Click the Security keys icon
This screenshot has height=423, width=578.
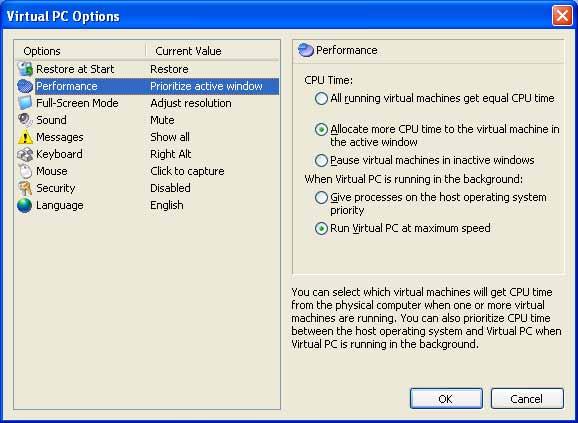click(x=25, y=188)
